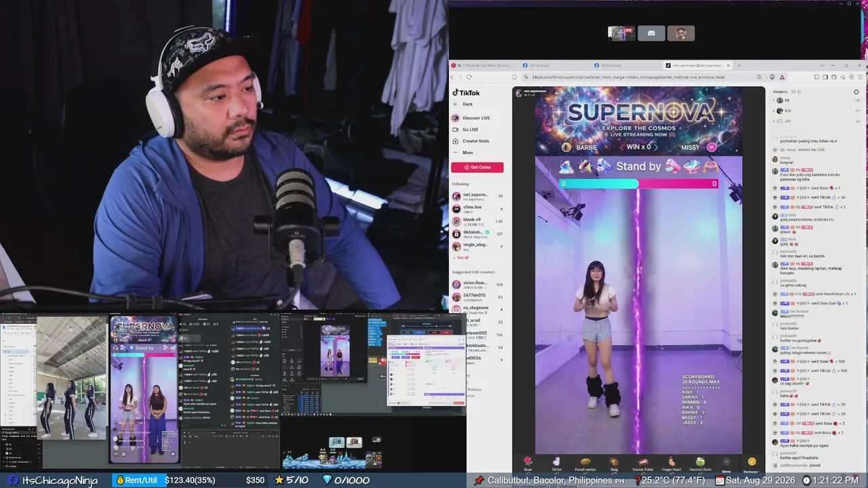
Task: Send a TikTok gift
Action: tap(556, 464)
